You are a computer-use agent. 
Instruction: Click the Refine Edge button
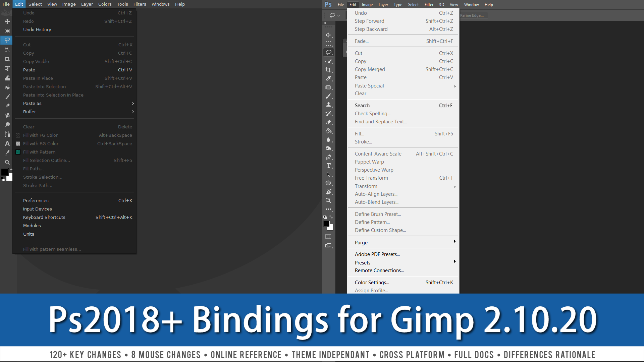coord(472,15)
